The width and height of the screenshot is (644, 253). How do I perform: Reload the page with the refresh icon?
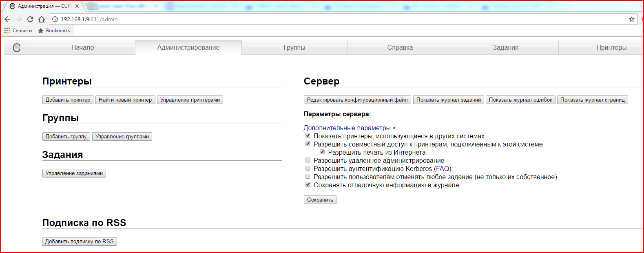tap(30, 19)
